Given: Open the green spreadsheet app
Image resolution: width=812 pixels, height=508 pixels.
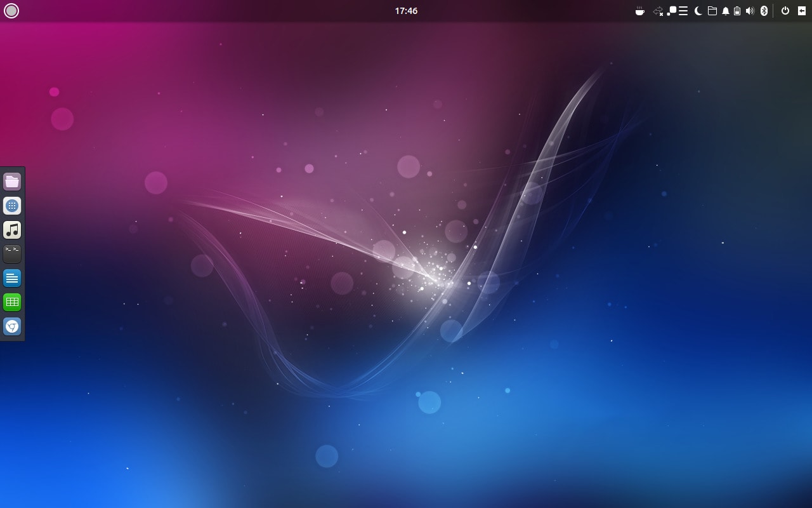Looking at the screenshot, I should [x=12, y=302].
